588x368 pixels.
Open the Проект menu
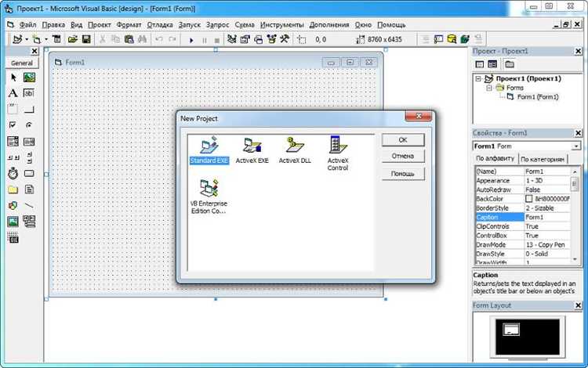[x=100, y=25]
